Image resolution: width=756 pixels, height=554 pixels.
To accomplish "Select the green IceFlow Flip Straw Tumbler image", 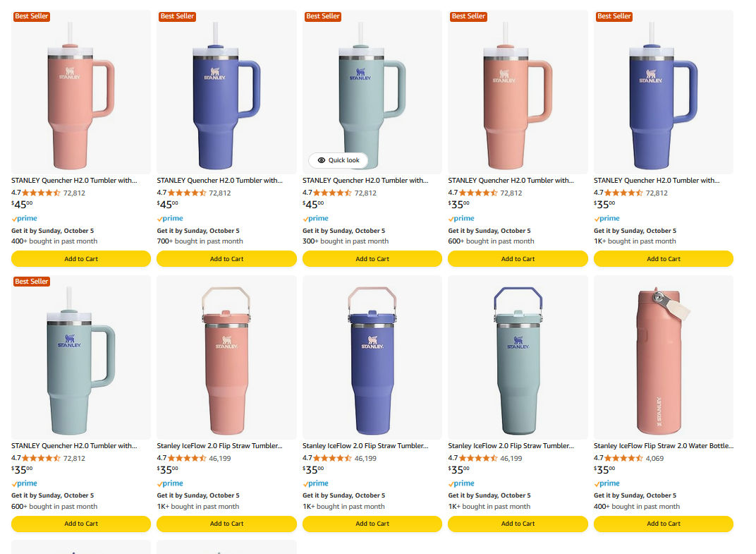I will [518, 357].
